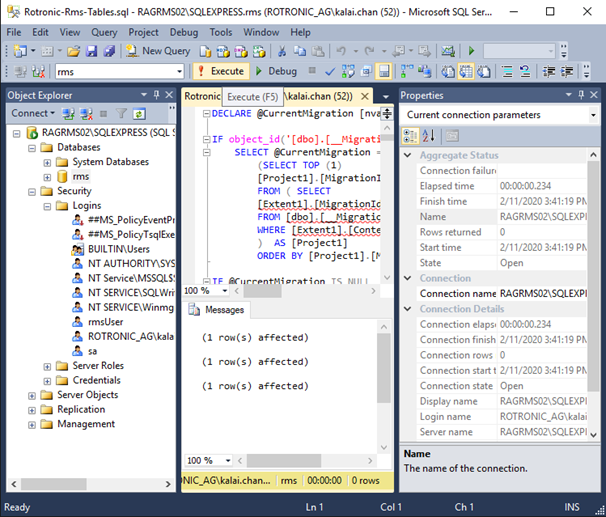Click the Messages pane vertical scrollbar
Screen dimensions: 606x517
coord(384,369)
